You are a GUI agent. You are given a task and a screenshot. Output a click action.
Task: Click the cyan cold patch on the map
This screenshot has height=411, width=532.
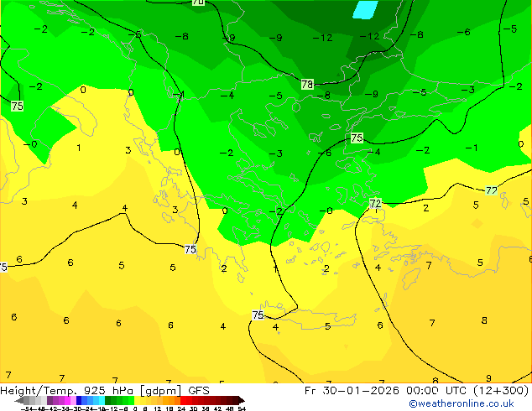click(x=365, y=9)
